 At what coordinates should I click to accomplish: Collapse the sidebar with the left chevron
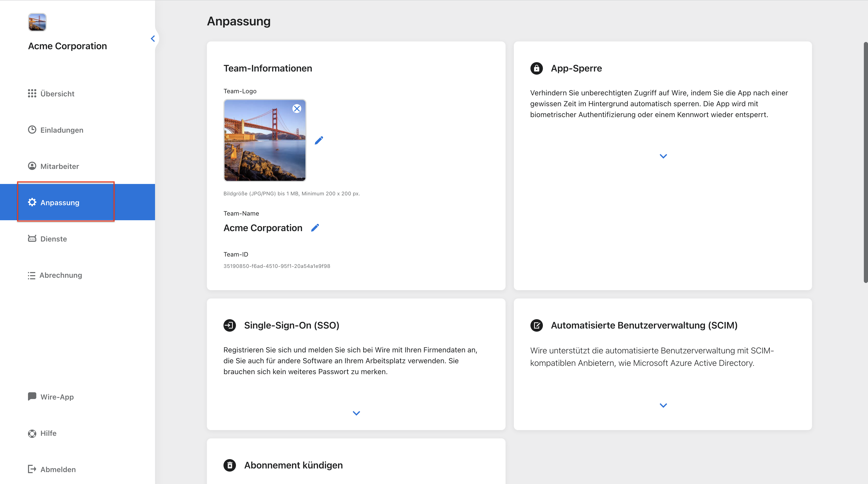coord(153,39)
